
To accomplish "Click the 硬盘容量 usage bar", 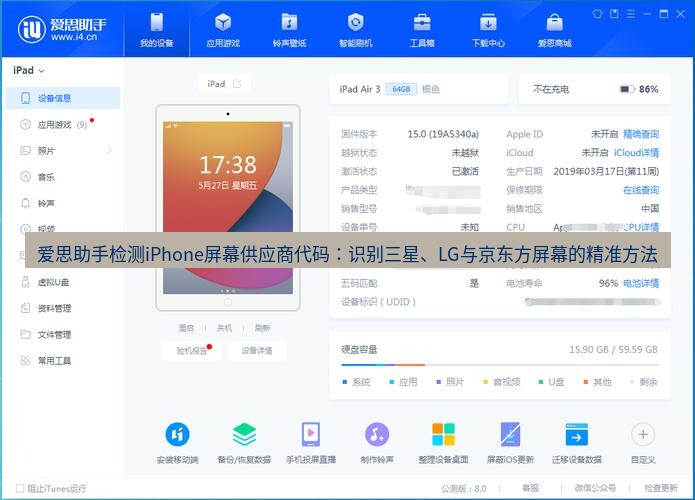I will (500, 365).
